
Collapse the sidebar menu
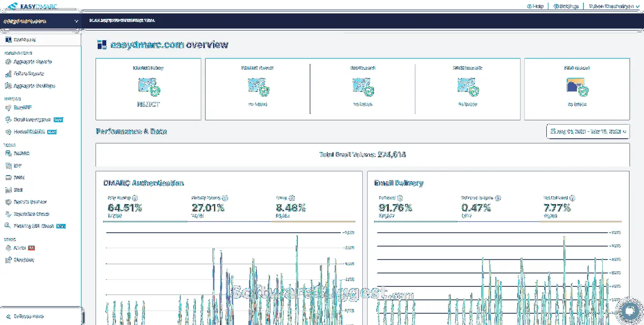[25, 316]
